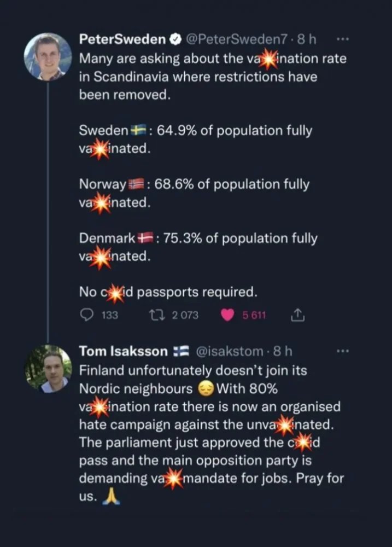Click the Norway flag emoji in the tweet
392x547 pixels.
tap(136, 185)
